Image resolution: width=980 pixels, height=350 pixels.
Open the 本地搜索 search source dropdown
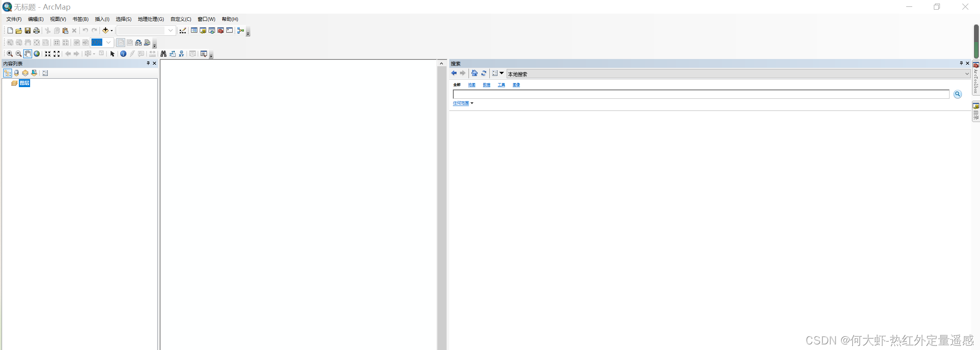(739, 74)
